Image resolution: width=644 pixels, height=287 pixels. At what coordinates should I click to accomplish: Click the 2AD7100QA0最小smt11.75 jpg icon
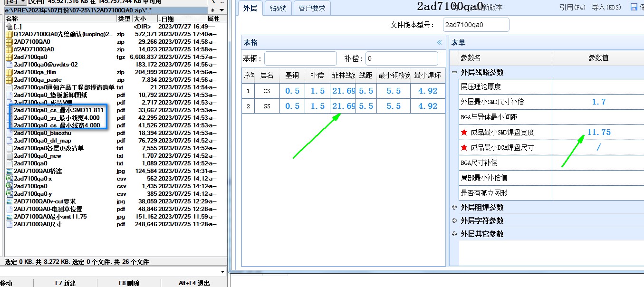pyautogui.click(x=9, y=217)
